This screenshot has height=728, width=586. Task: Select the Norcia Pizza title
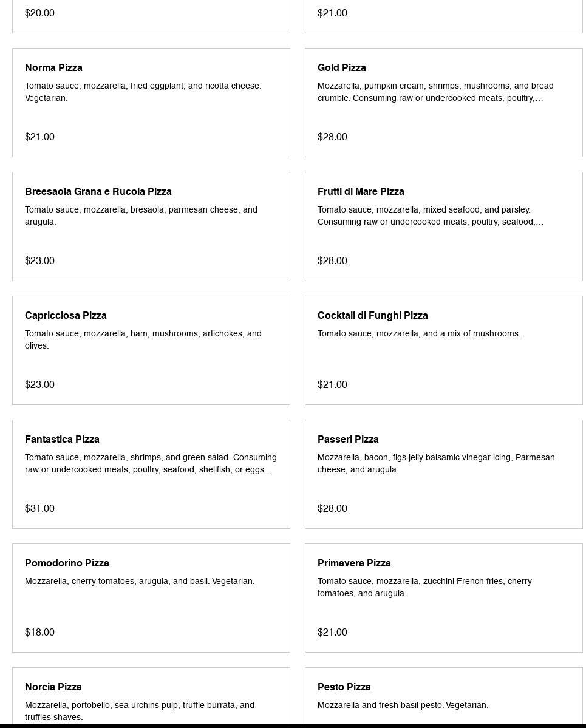(x=53, y=687)
